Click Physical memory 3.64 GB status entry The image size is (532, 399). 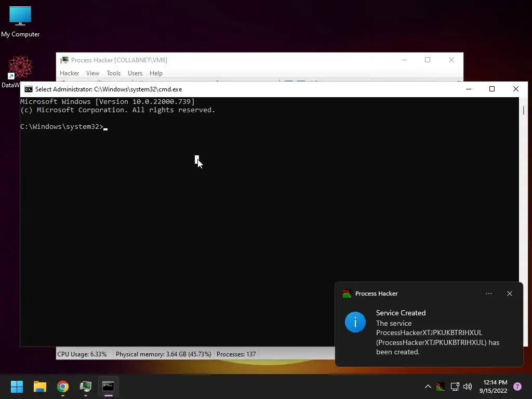tap(163, 354)
